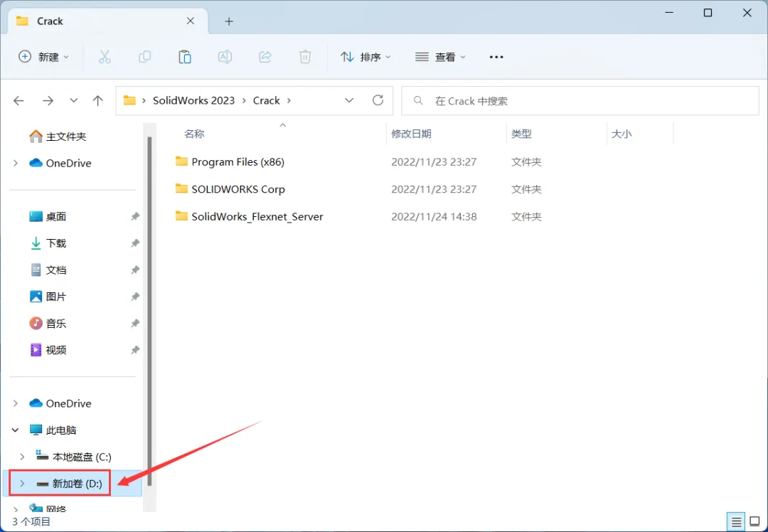Image resolution: width=768 pixels, height=532 pixels.
Task: Select 本地磁盘 (C:) in sidebar
Action: click(x=74, y=457)
